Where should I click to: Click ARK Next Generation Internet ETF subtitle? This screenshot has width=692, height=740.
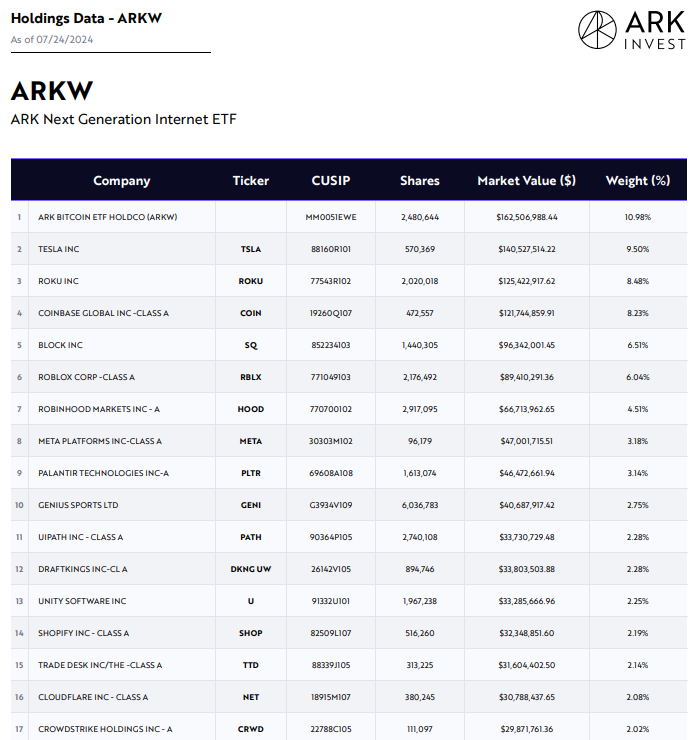[124, 119]
